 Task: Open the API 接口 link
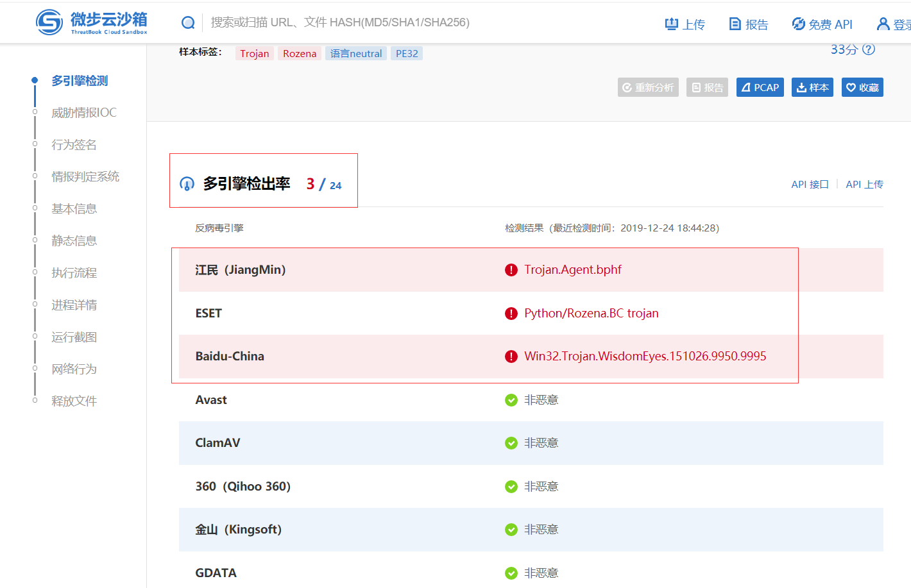810,185
